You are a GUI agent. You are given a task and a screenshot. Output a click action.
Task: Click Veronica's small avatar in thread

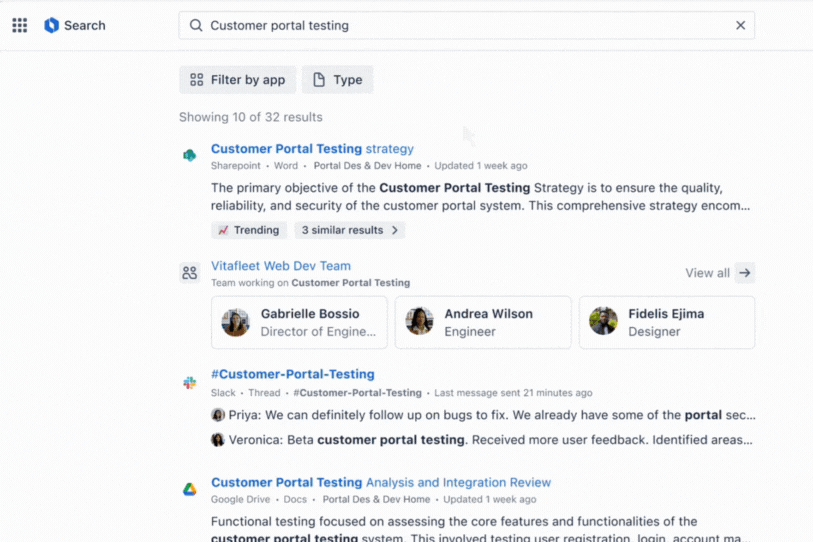(218, 440)
